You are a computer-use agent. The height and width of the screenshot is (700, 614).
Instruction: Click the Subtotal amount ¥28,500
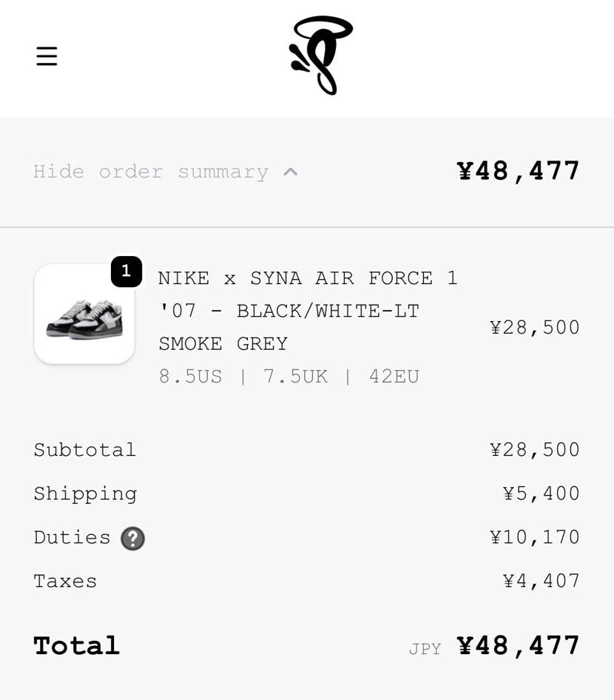tap(535, 450)
